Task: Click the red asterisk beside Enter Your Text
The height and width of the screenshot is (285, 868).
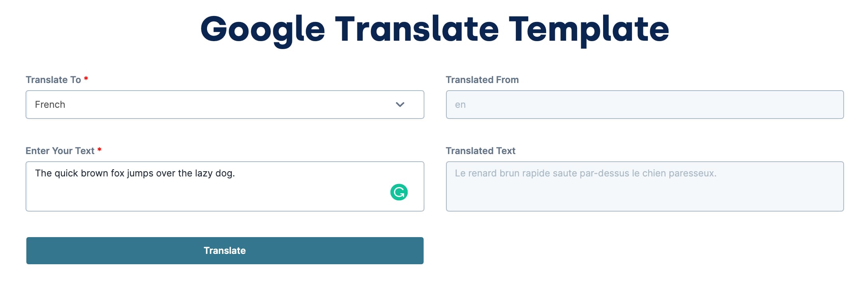Action: pyautogui.click(x=99, y=150)
